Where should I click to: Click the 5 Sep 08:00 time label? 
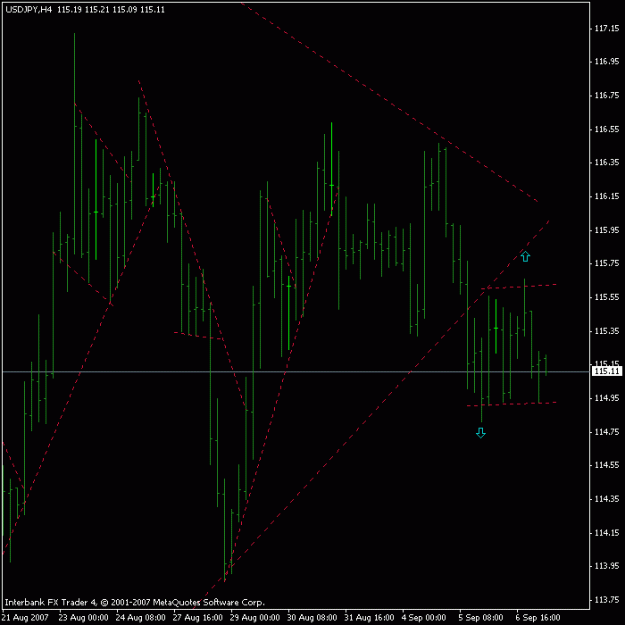(481, 618)
